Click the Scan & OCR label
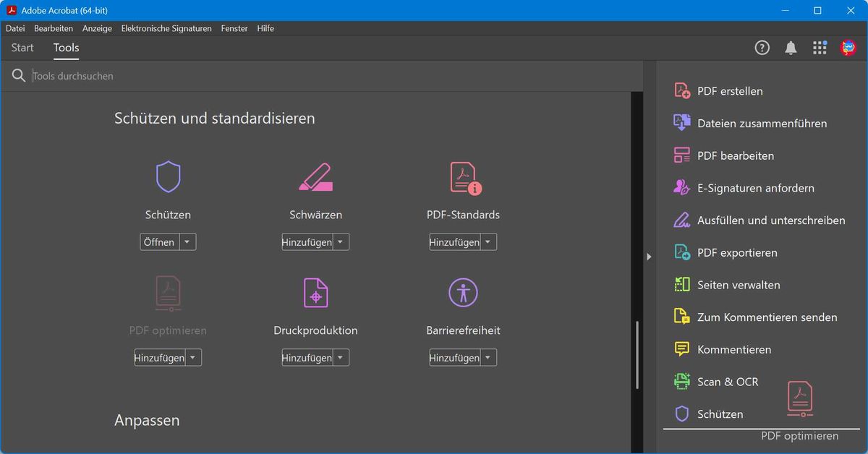The width and height of the screenshot is (868, 454). [728, 382]
